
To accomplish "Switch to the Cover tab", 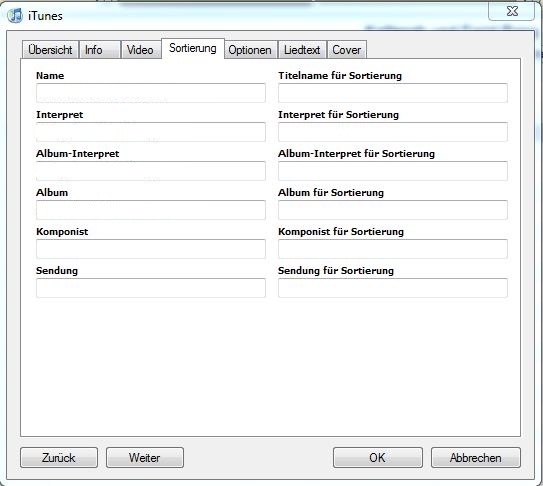I will pos(347,50).
